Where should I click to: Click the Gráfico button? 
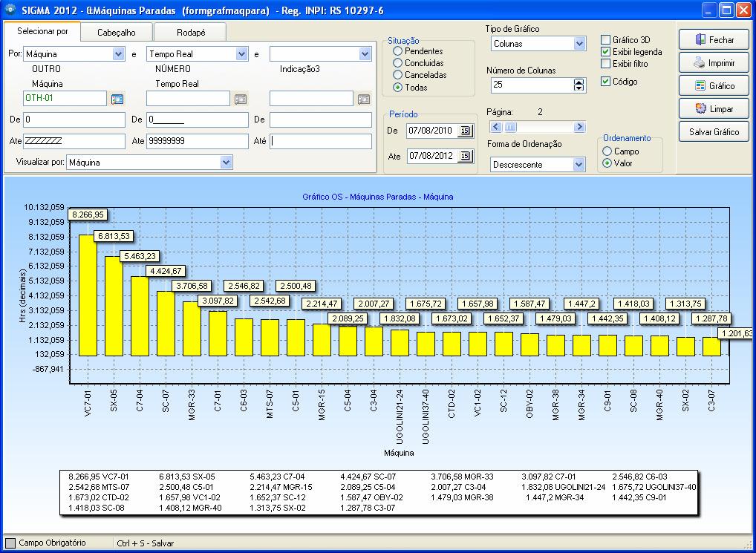coord(714,86)
